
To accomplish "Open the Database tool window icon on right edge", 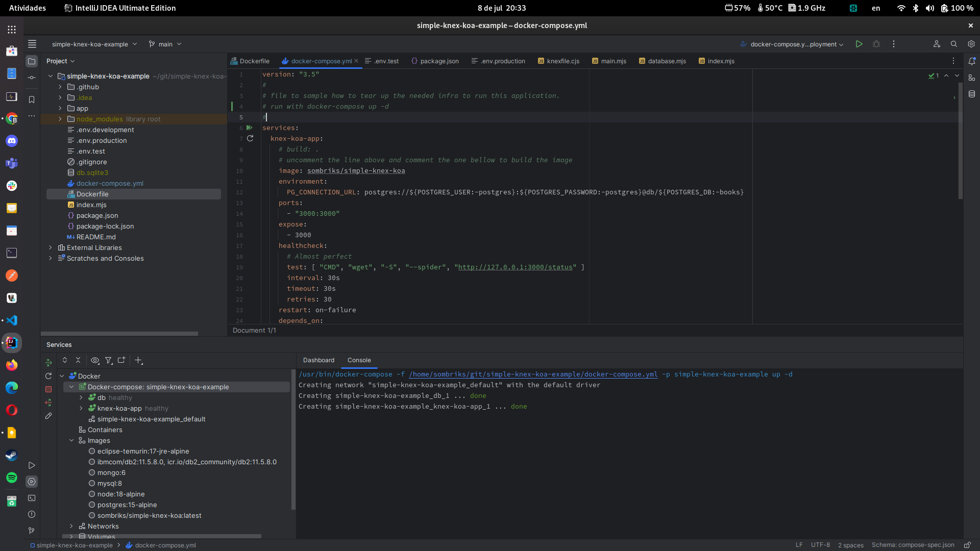I will tap(972, 94).
